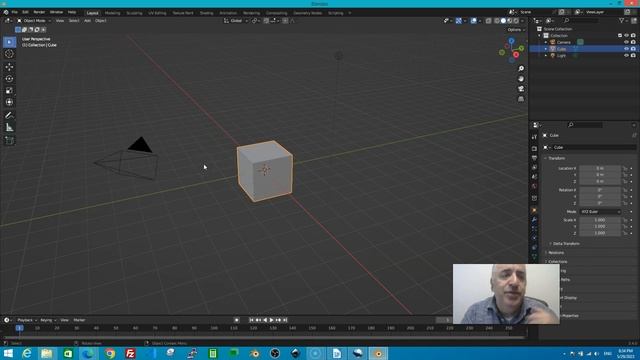
Task: Switch perspective/orthographic with grid icon
Action: tap(521, 99)
